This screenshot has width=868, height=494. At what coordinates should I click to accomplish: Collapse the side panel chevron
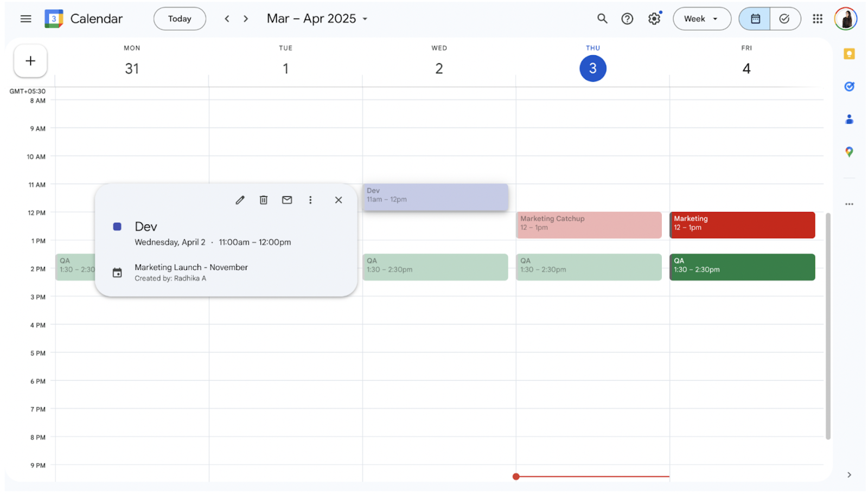pos(849,475)
